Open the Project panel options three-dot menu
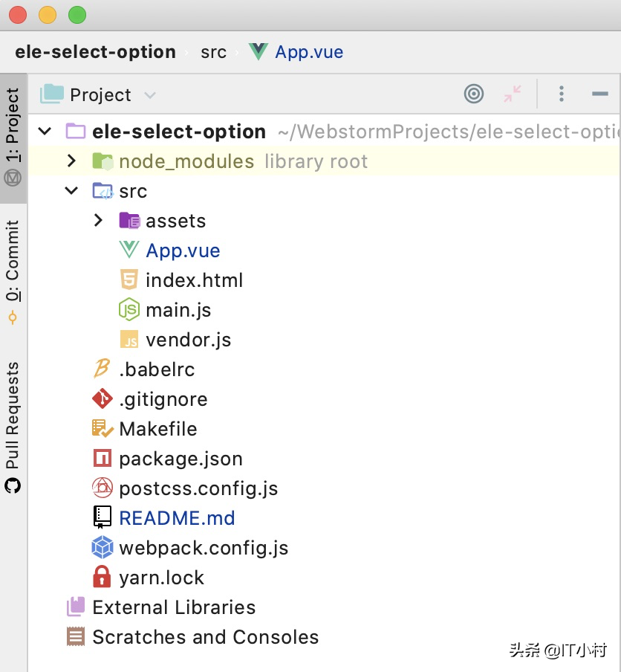The width and height of the screenshot is (621, 672). coord(561,94)
